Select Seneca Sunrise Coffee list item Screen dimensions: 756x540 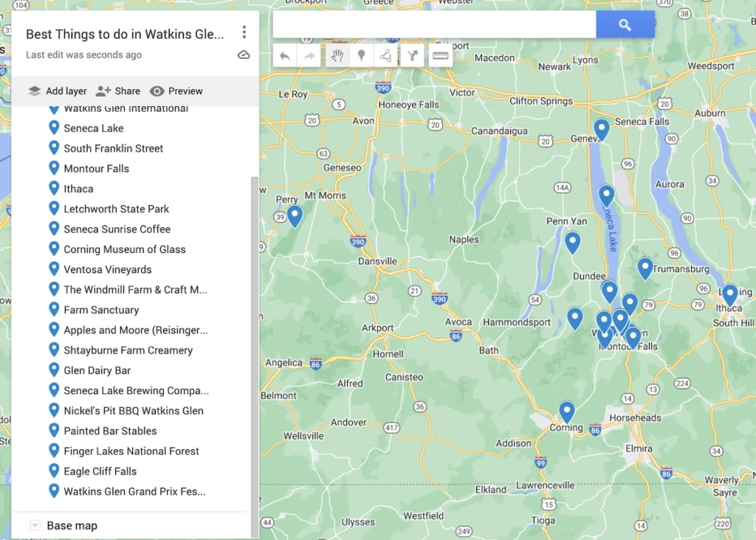click(117, 229)
